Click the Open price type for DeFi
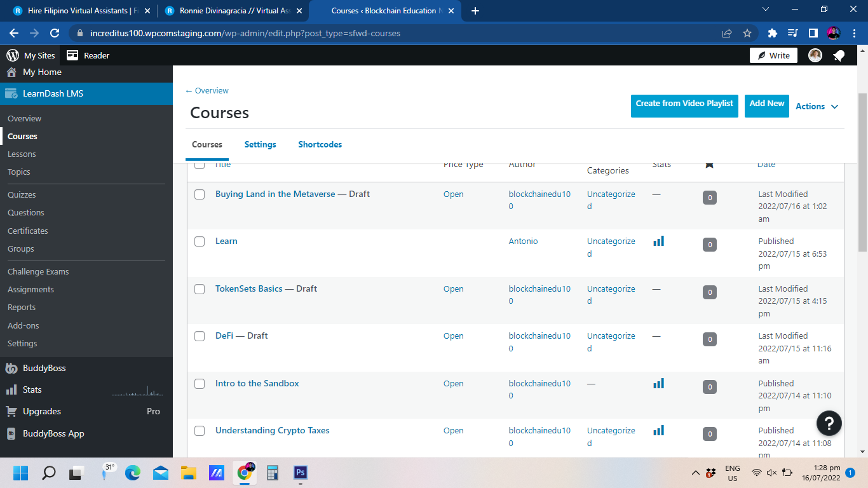This screenshot has width=868, height=488. tap(454, 335)
